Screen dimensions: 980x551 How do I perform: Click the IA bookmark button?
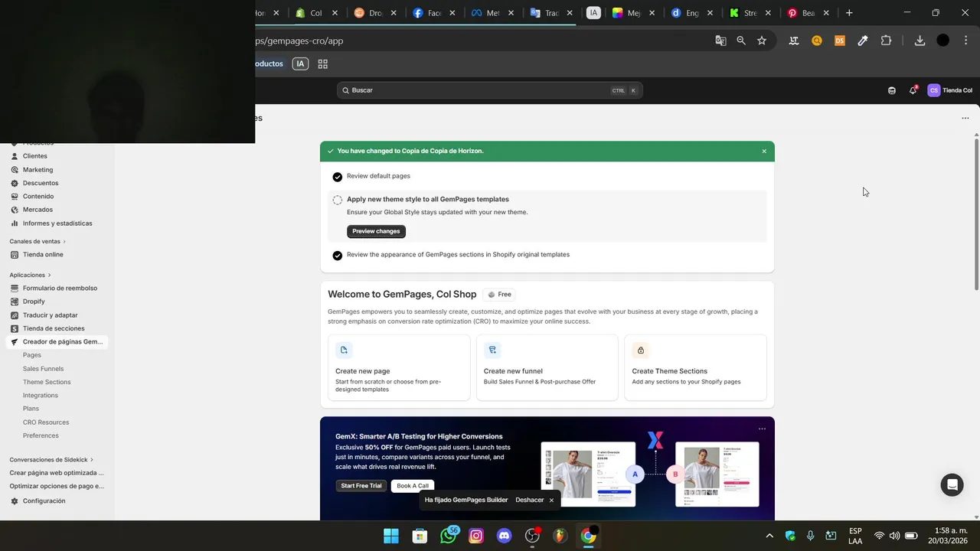(300, 64)
